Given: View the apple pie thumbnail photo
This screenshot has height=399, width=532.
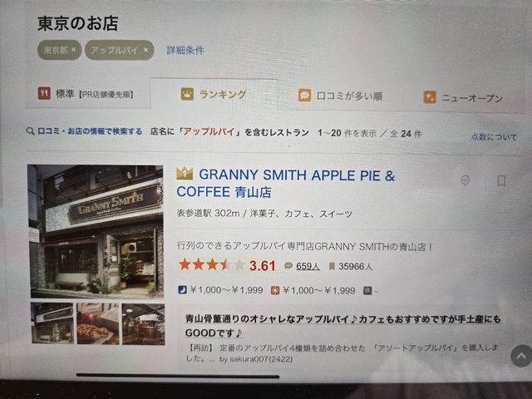Looking at the screenshot, I should click(98, 323).
